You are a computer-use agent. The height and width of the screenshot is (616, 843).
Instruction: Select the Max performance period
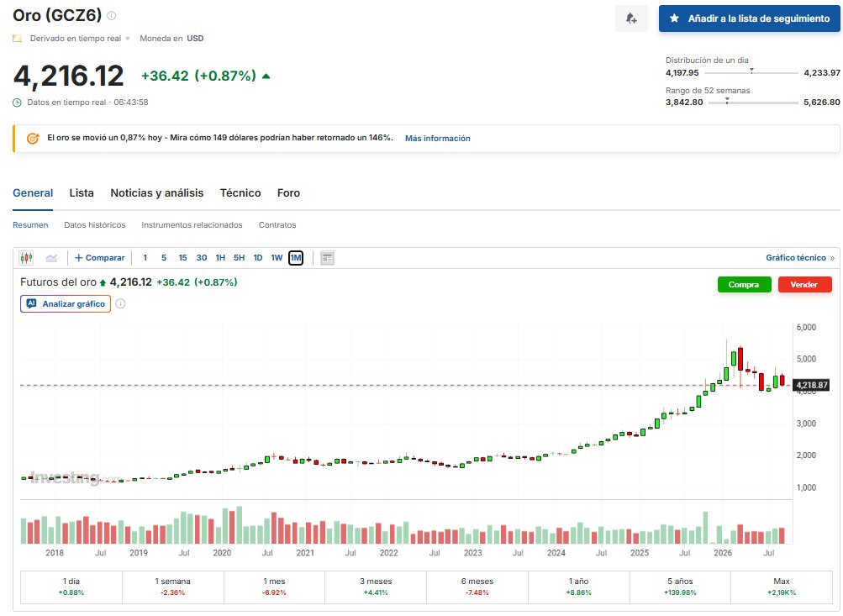pyautogui.click(x=782, y=587)
